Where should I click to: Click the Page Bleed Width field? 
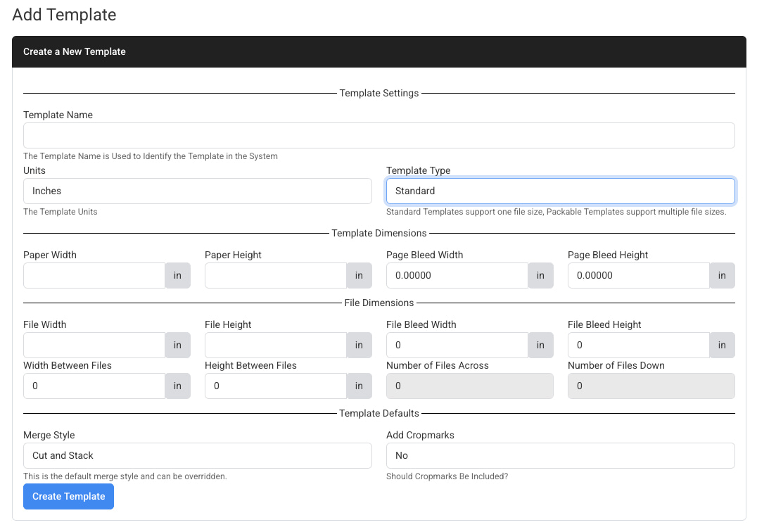point(457,275)
